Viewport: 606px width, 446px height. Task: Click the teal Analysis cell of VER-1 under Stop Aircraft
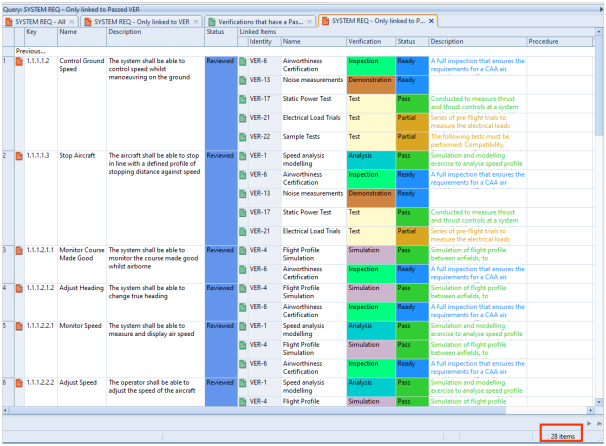(x=371, y=160)
